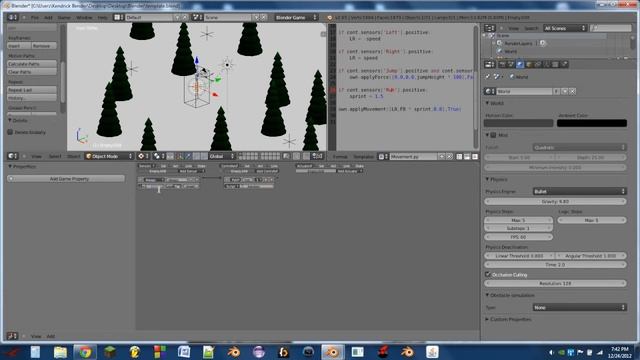The image size is (640, 360).
Task: Open the File menu in Blender header
Action: pyautogui.click(x=35, y=18)
